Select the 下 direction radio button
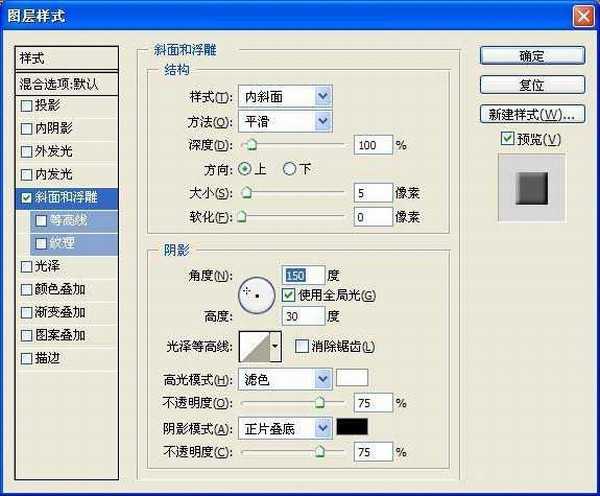This screenshot has height=496, width=600. point(290,169)
